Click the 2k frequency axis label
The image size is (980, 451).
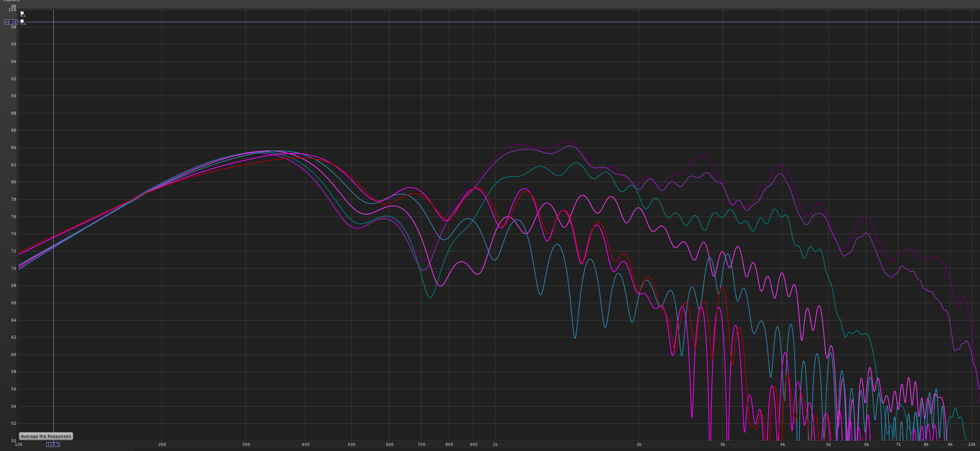639,444
